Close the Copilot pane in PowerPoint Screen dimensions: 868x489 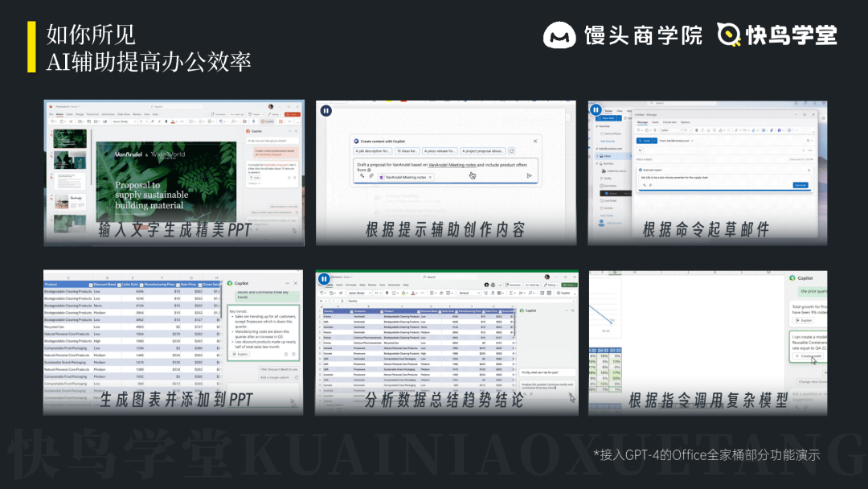pyautogui.click(x=296, y=131)
